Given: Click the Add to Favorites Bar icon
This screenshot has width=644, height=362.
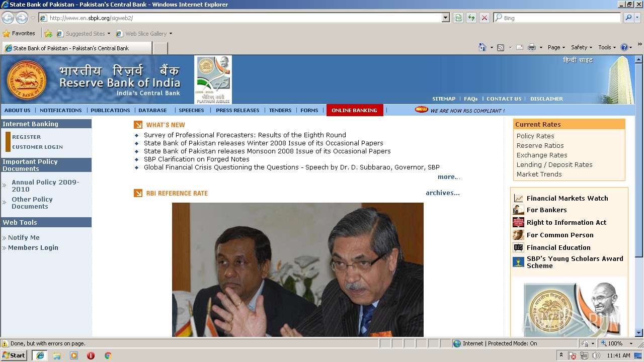Looking at the screenshot, I should point(48,34).
